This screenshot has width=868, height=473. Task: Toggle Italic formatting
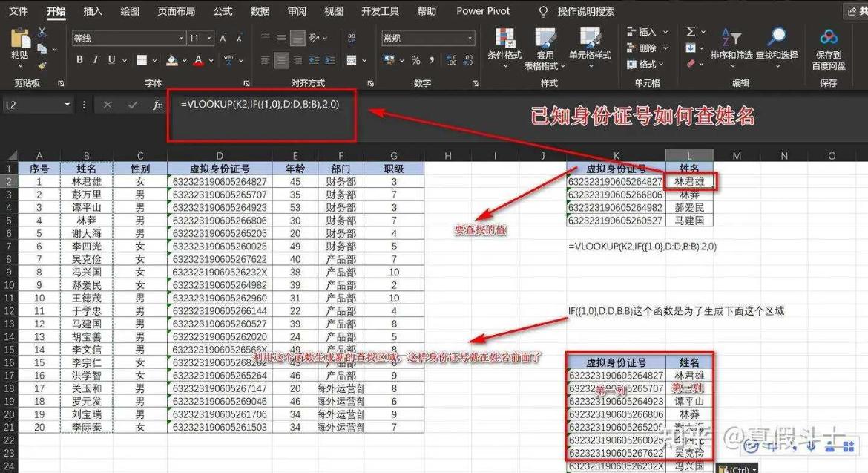click(95, 60)
